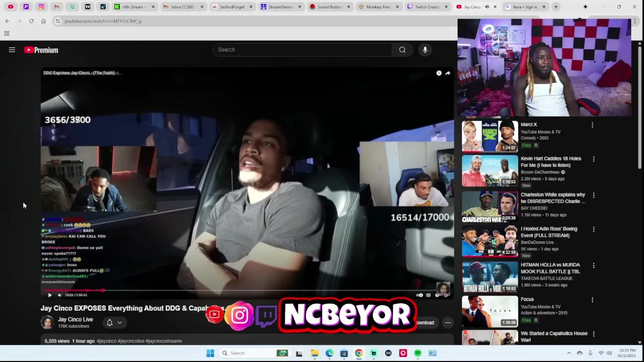644x362 pixels.
Task: Open options for Capaholics House War video
Action: click(594, 334)
